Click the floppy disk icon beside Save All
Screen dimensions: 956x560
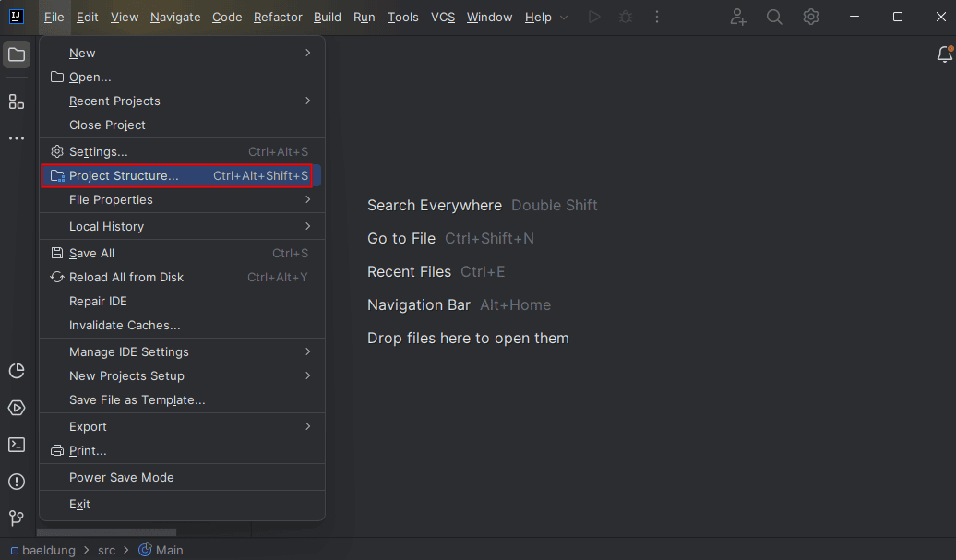tap(56, 253)
